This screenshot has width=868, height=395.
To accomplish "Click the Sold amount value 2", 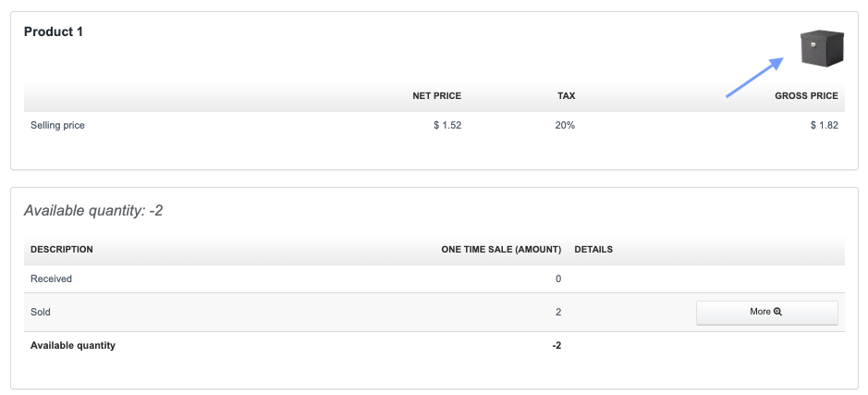I will 558,312.
